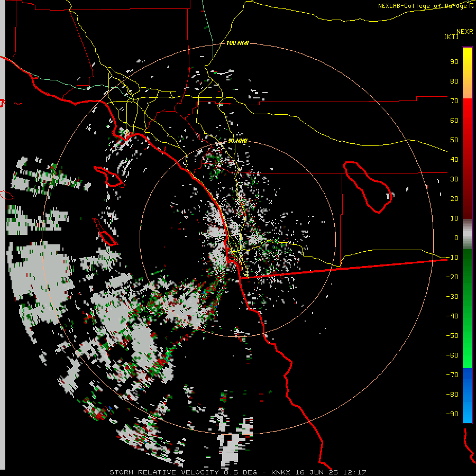
Task: Click the 16 JUN 25 date text
Action: click(x=317, y=472)
